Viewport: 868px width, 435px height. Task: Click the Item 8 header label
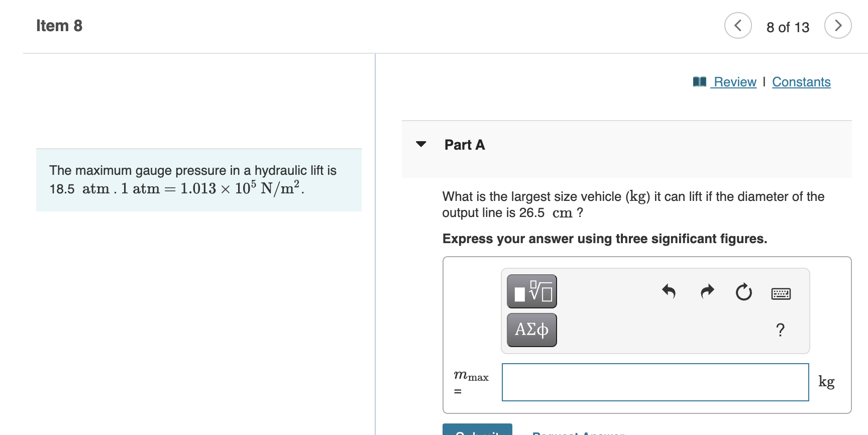[59, 25]
